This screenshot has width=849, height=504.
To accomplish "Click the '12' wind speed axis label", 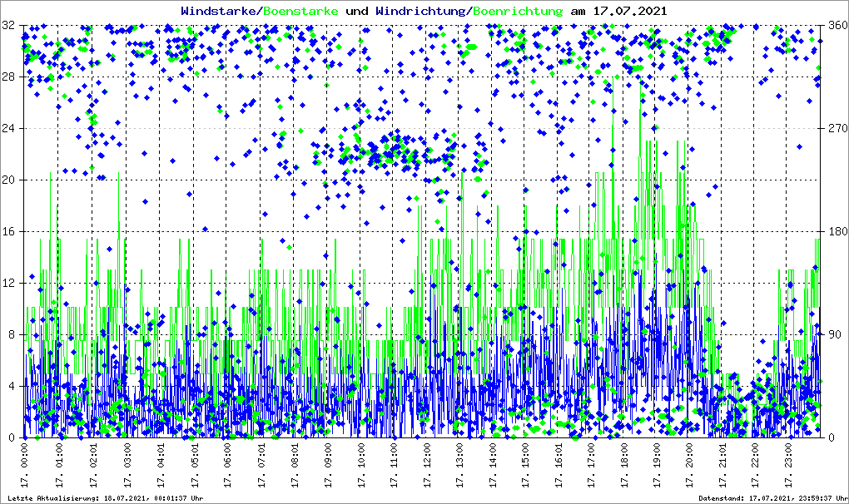I will pyautogui.click(x=7, y=283).
